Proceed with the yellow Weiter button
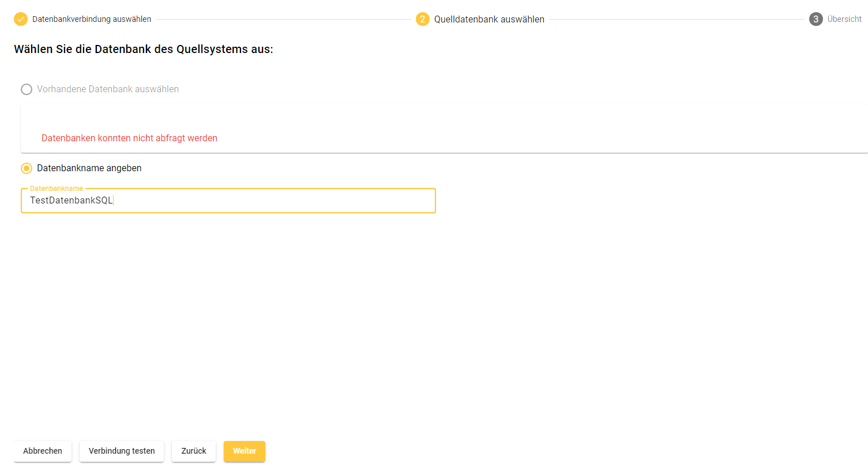868x471 pixels. coord(245,451)
